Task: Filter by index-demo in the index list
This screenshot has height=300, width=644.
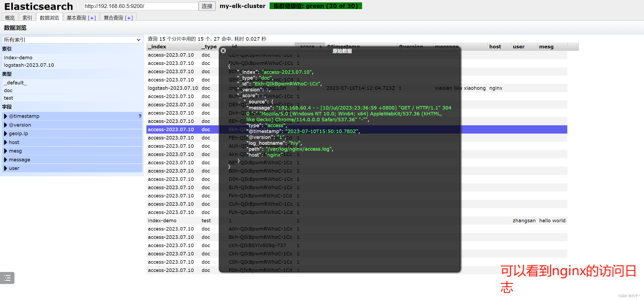Action: click(18, 57)
